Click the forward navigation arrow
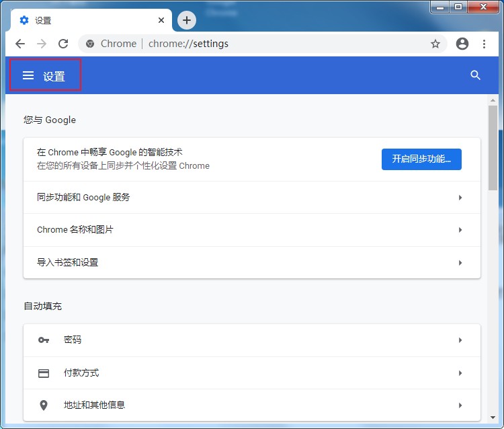This screenshot has width=504, height=429. click(42, 44)
